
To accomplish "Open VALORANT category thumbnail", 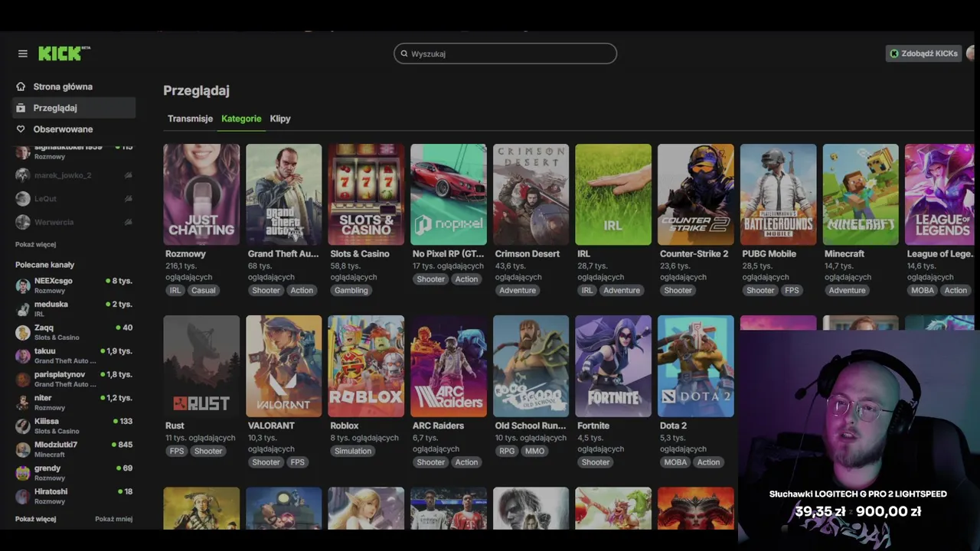I will click(x=284, y=366).
